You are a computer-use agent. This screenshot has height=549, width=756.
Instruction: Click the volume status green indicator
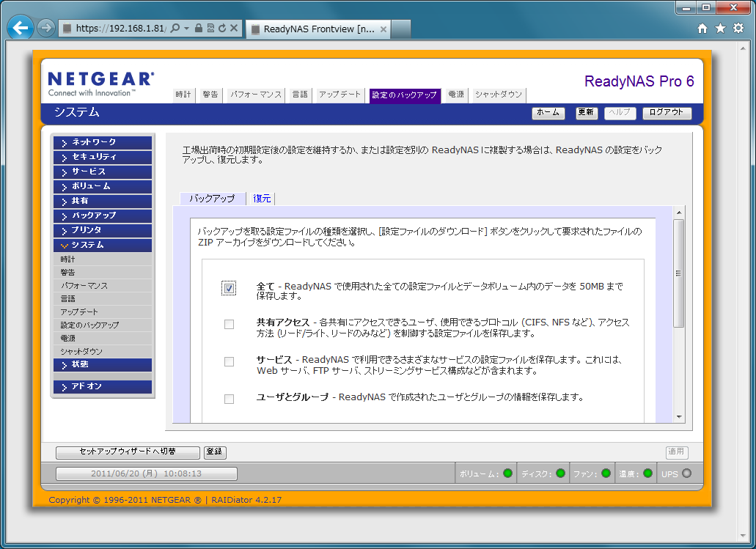[507, 474]
